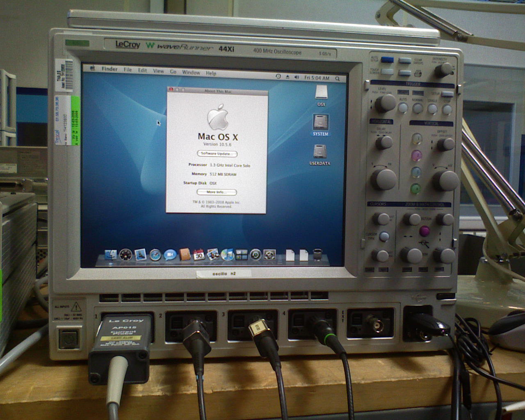The width and height of the screenshot is (525, 420).
Task: Open the Finder menu
Action: (110, 69)
